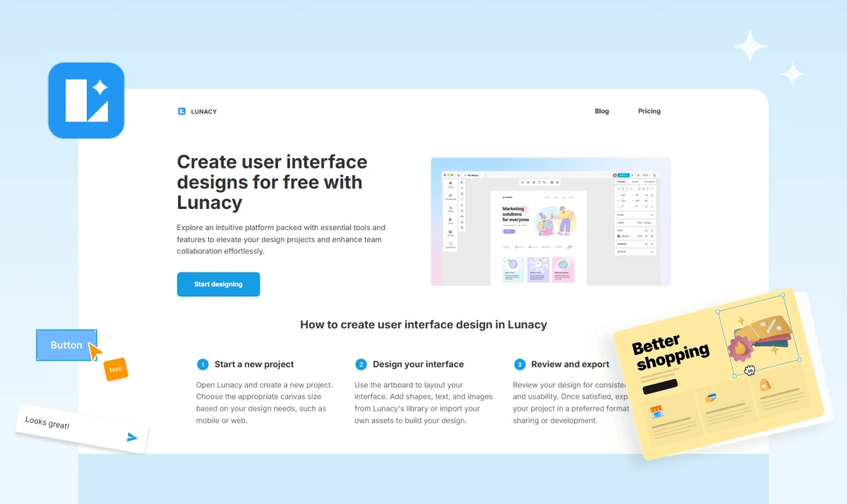The width and height of the screenshot is (847, 504).
Task: Click the purple call-to-action button in the preview
Action: [509, 231]
